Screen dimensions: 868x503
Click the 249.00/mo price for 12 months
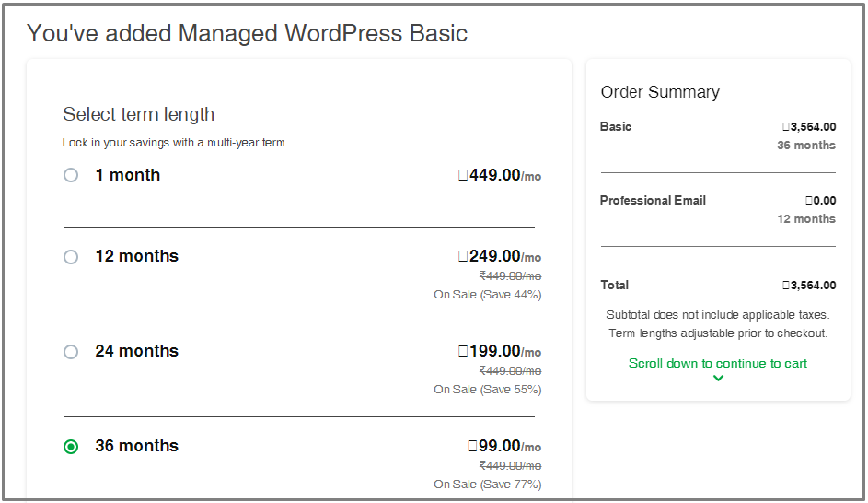[x=500, y=256]
